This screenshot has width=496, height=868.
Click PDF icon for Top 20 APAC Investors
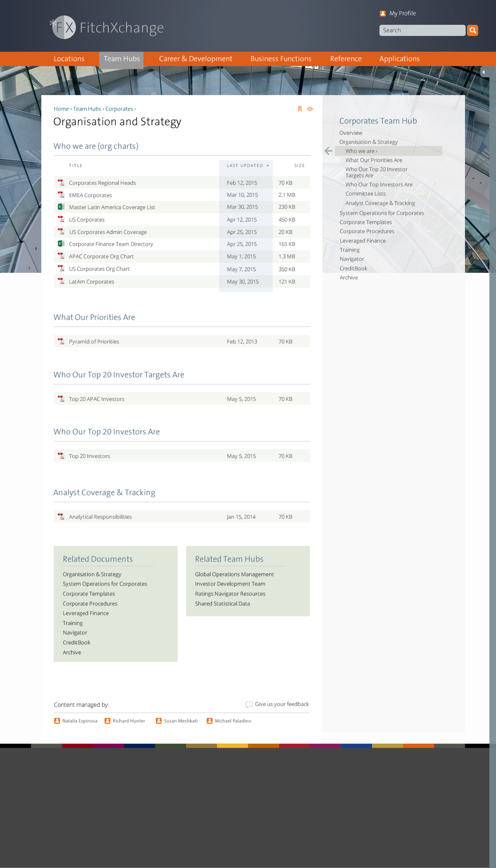click(x=61, y=399)
